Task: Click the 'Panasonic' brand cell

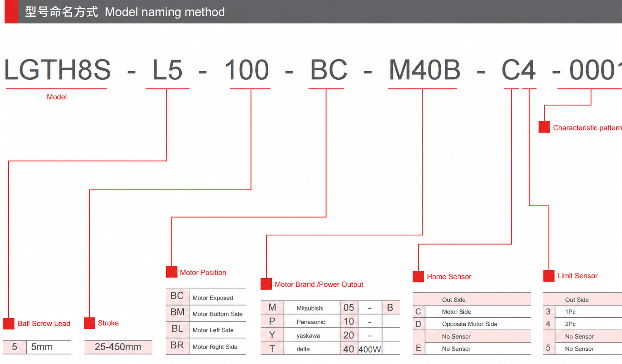Action: point(312,322)
